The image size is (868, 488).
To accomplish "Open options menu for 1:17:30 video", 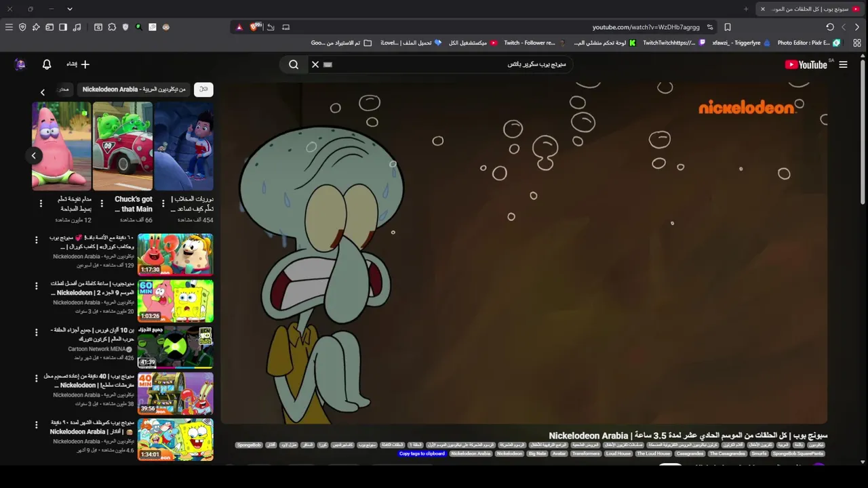I will 37,240.
